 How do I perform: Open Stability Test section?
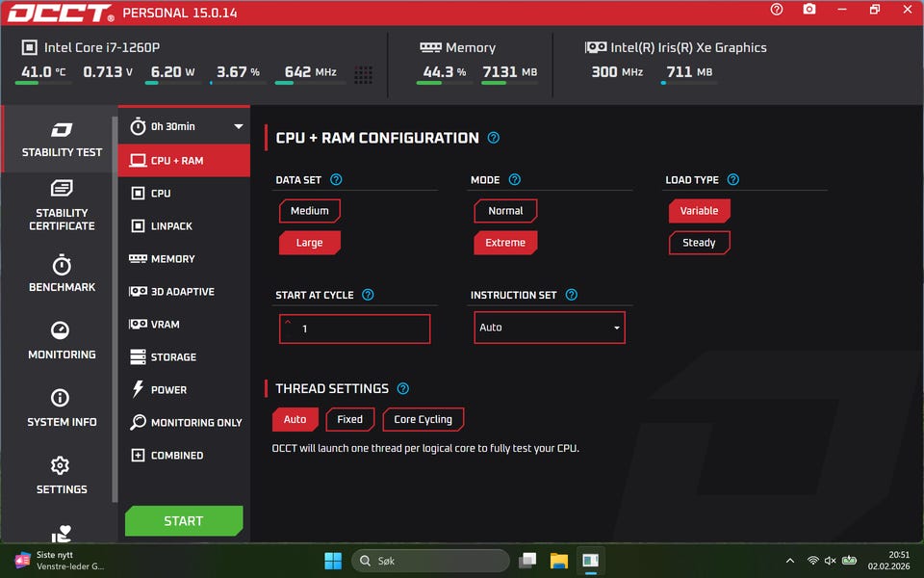[62, 141]
